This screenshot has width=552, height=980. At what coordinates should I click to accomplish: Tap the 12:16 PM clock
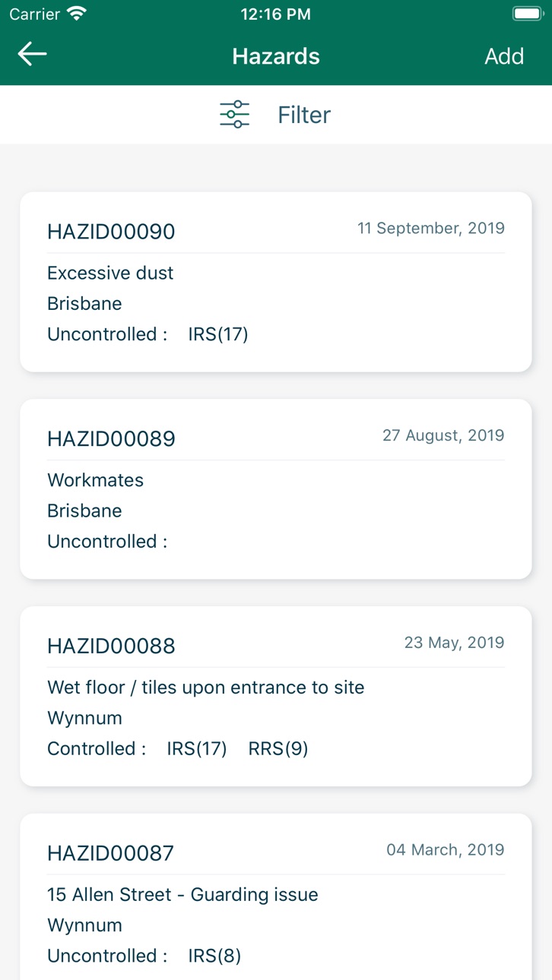275,14
